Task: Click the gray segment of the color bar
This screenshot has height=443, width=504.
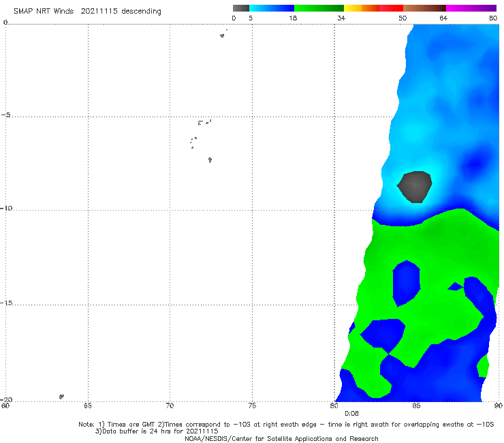Action: 241,8
